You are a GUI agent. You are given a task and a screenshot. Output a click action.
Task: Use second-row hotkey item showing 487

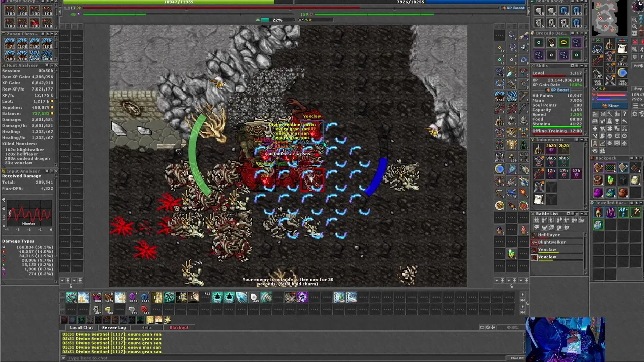(x=96, y=309)
